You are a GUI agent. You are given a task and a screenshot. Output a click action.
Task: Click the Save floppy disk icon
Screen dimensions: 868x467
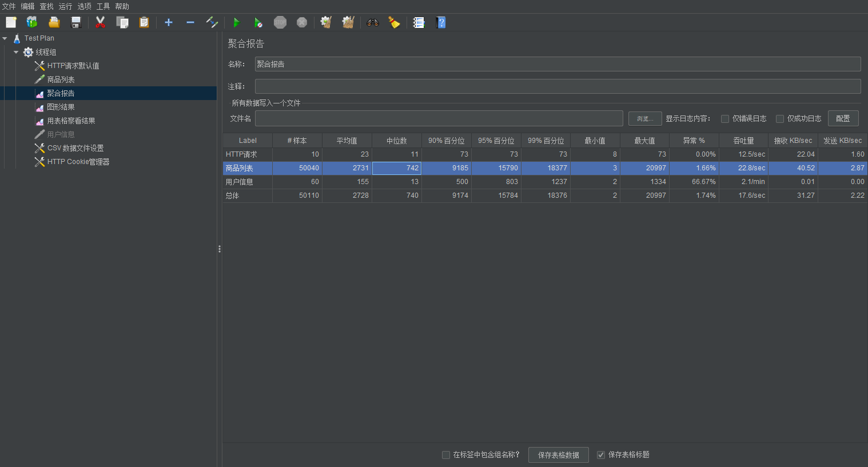click(x=75, y=22)
